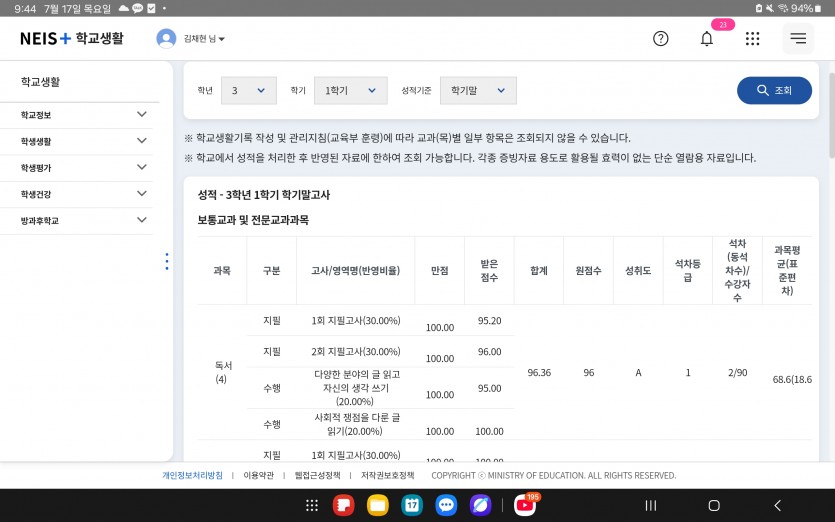Image resolution: width=835 pixels, height=522 pixels.
Task: Launch the red notes app in taskbar
Action: 343,505
